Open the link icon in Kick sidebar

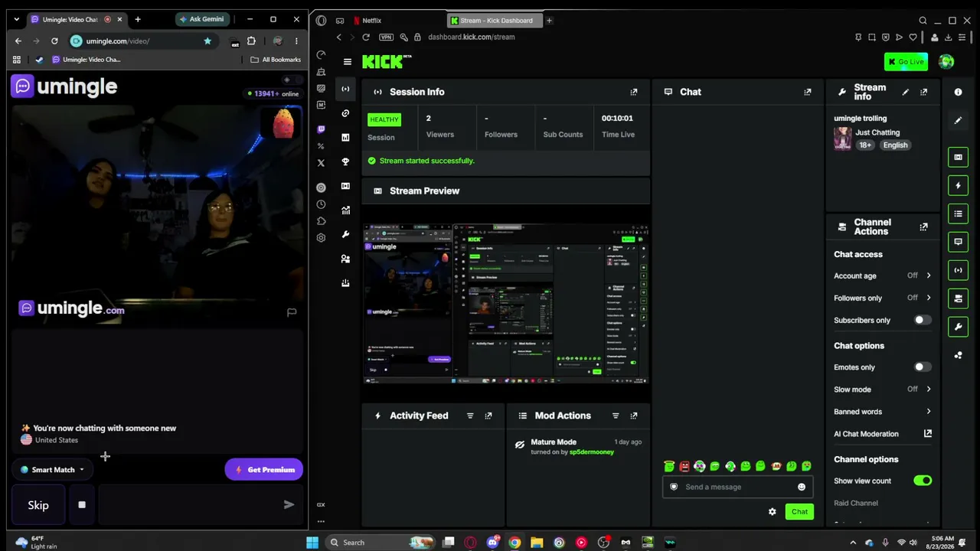coord(345,113)
